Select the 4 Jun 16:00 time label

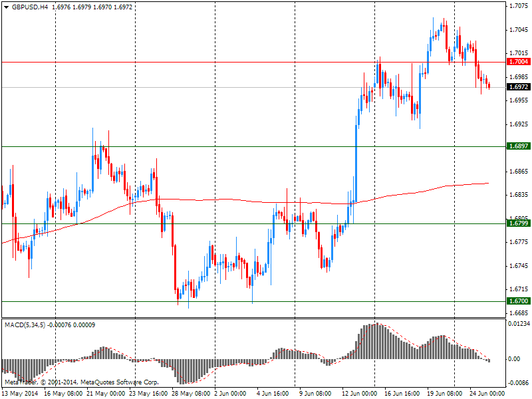coord(273,394)
